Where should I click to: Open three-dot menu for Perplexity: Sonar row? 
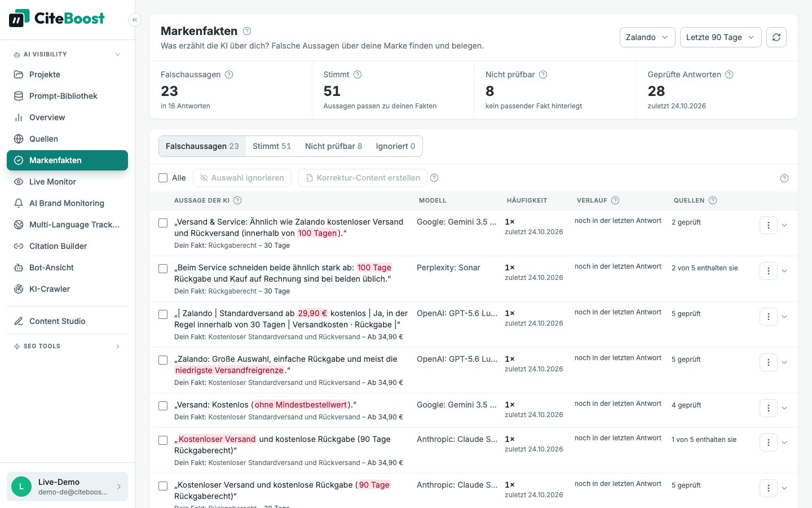coord(769,271)
